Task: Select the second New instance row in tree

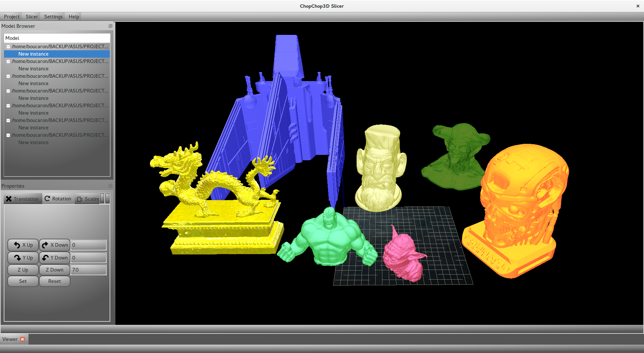Action: 57,69
